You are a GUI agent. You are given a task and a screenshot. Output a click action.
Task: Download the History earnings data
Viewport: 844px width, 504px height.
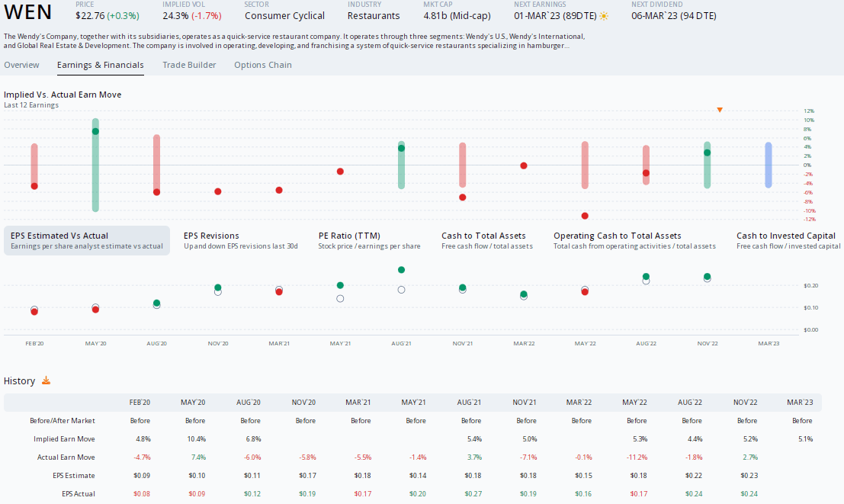pos(46,380)
